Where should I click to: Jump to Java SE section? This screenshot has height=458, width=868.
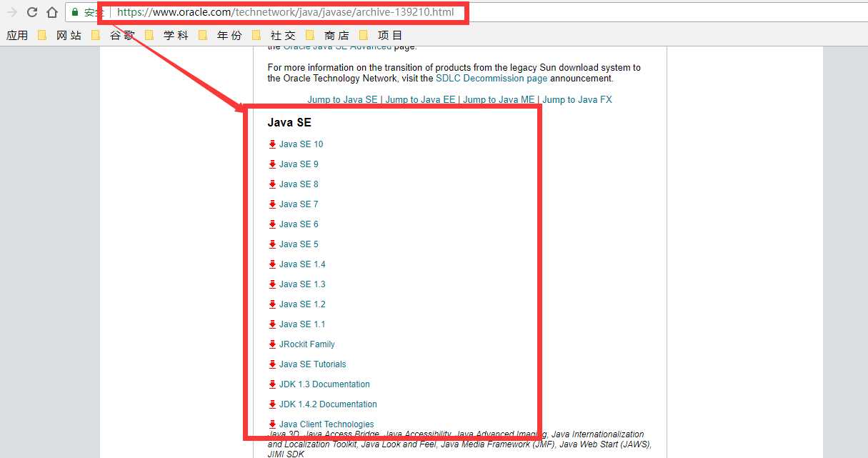coord(342,100)
